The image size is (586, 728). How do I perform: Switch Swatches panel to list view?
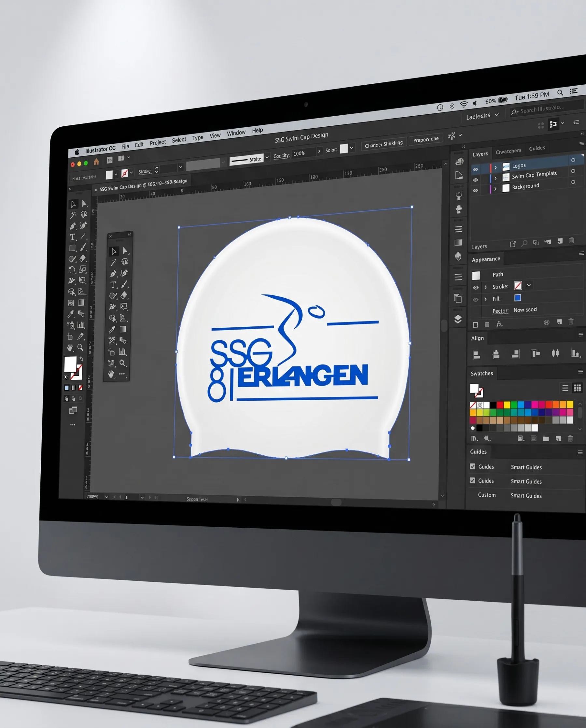(x=565, y=388)
